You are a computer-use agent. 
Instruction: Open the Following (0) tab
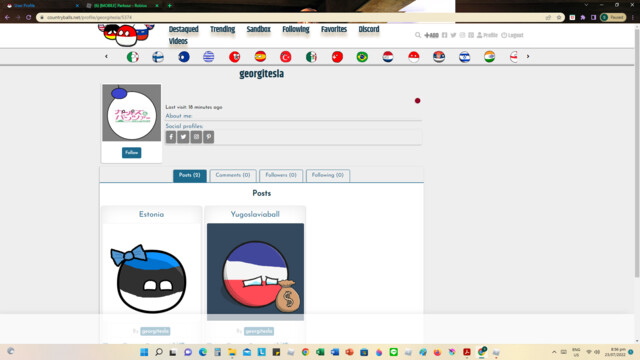pos(328,176)
